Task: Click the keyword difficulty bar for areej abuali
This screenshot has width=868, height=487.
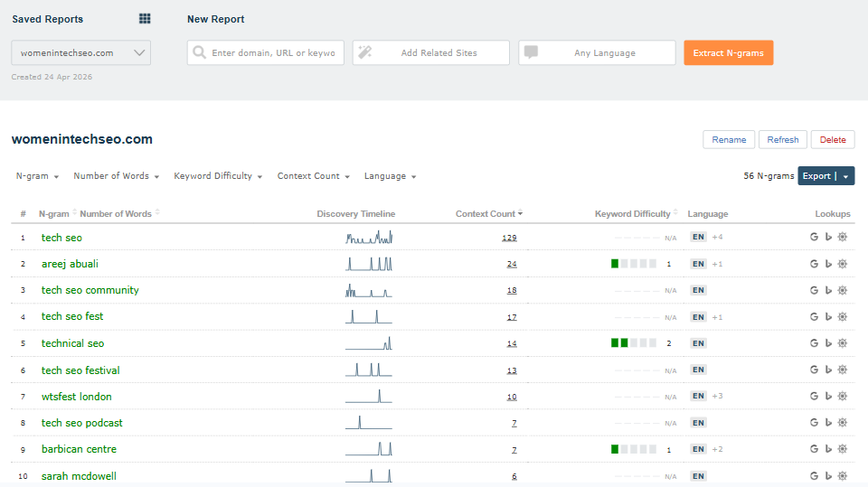Action: pyautogui.click(x=633, y=264)
